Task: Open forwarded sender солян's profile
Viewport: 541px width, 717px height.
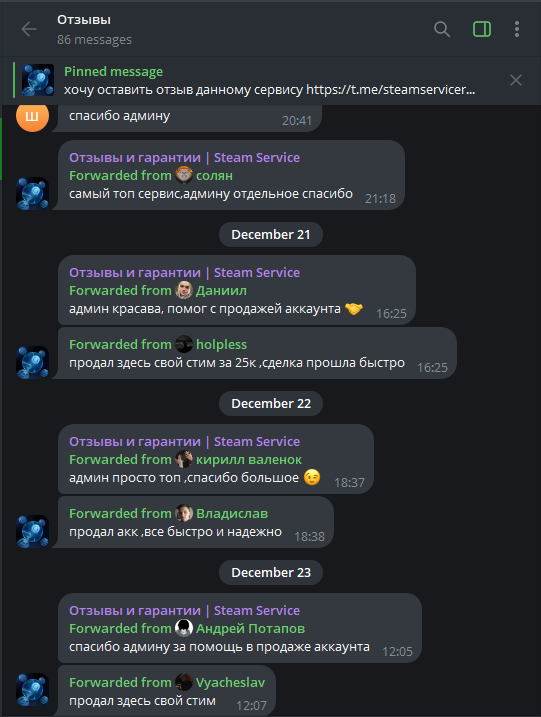Action: click(214, 176)
